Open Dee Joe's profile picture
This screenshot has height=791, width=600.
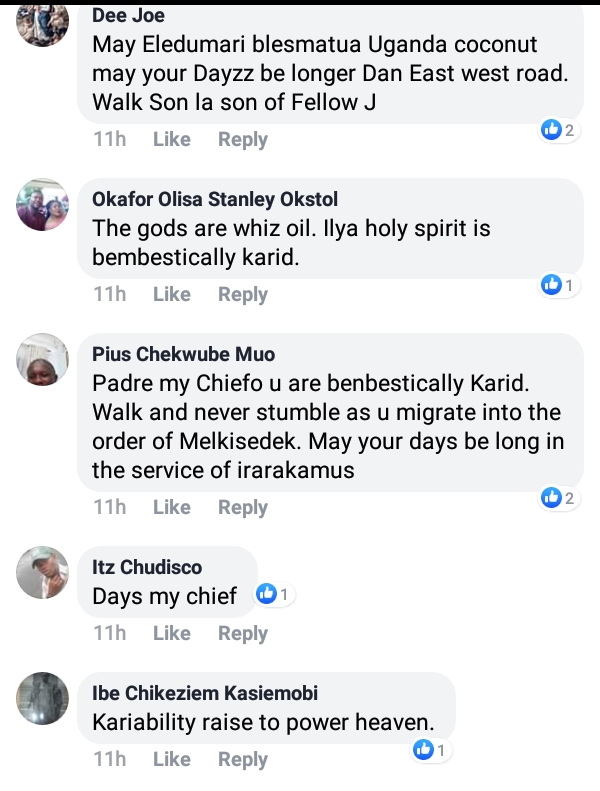[43, 24]
